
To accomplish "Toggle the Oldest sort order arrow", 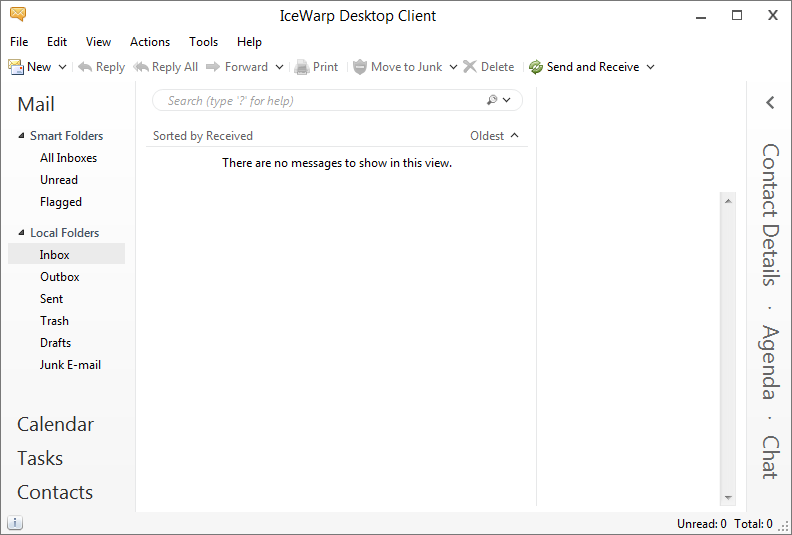I will point(515,135).
